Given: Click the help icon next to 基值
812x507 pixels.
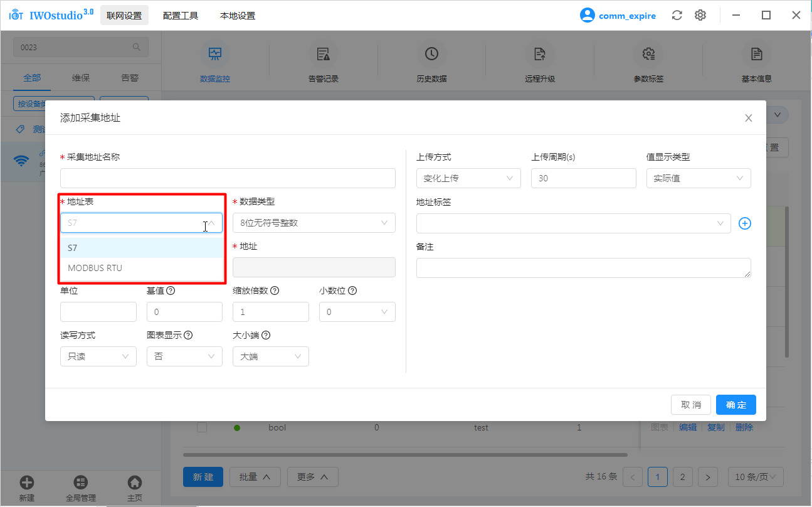Looking at the screenshot, I should click(x=171, y=291).
